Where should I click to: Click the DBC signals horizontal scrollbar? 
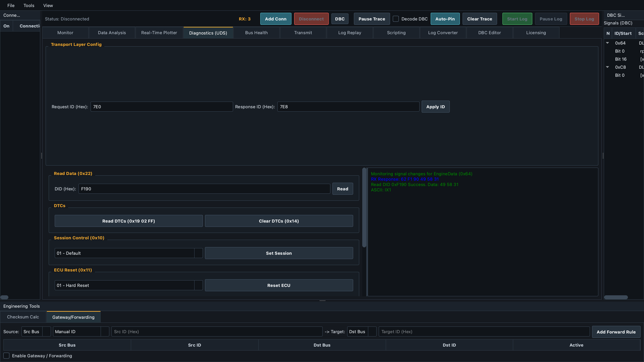point(616,297)
